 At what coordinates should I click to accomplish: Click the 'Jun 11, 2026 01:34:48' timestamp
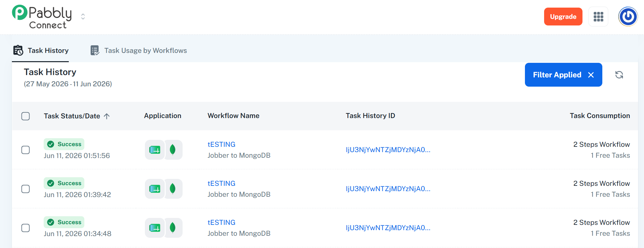click(x=77, y=234)
